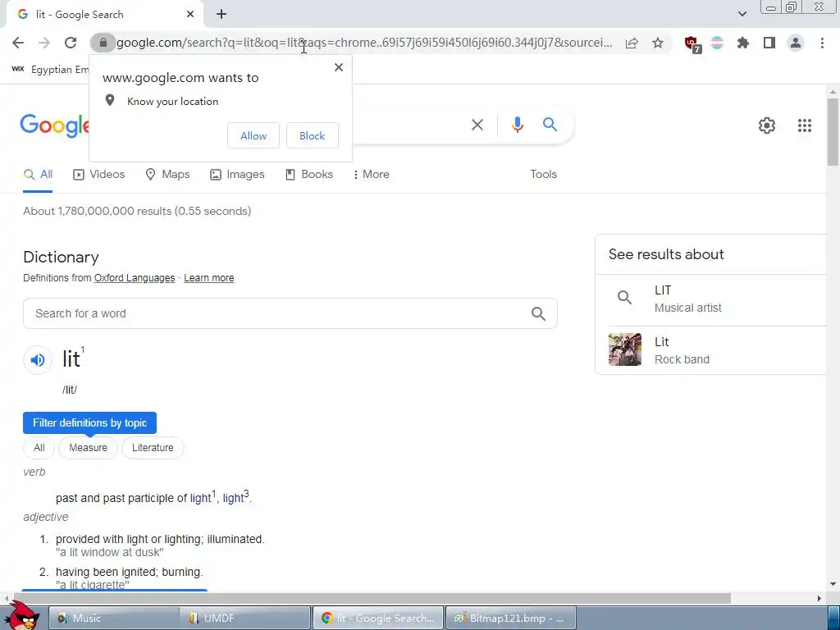
Task: Reload the page with the refresh icon
Action: coord(71,43)
